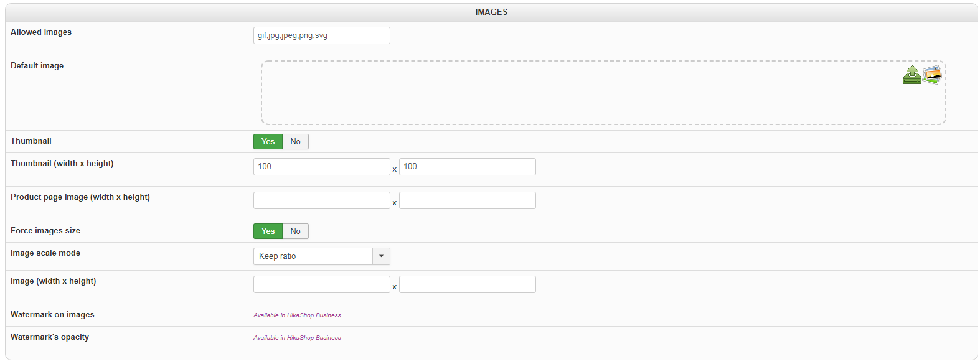Screen dimensions: 980x364
Task: Click the Product page image height field
Action: coord(467,200)
